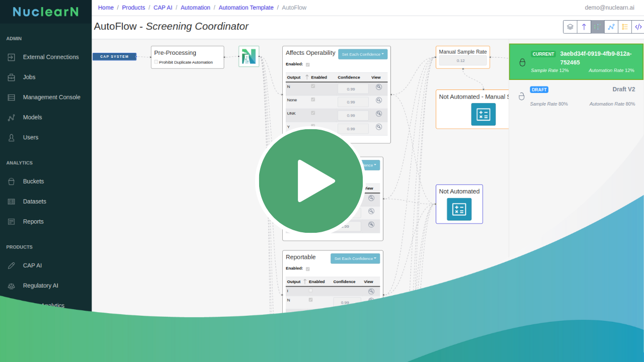Click the locked icon on the CURRENT version
The height and width of the screenshot is (362, 644).
click(522, 62)
